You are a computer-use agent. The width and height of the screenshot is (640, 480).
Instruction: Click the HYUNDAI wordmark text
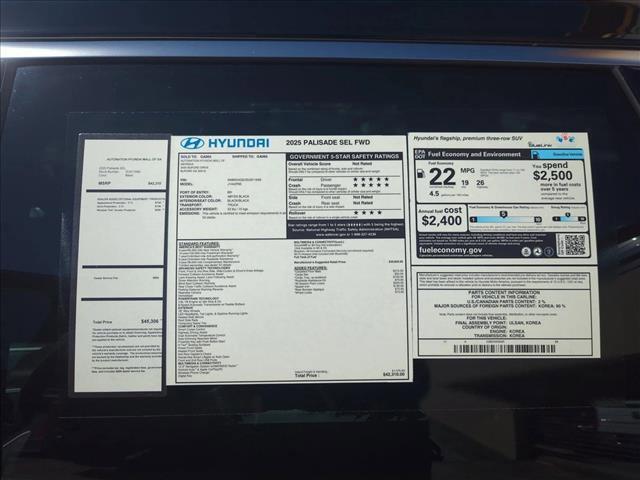239,143
